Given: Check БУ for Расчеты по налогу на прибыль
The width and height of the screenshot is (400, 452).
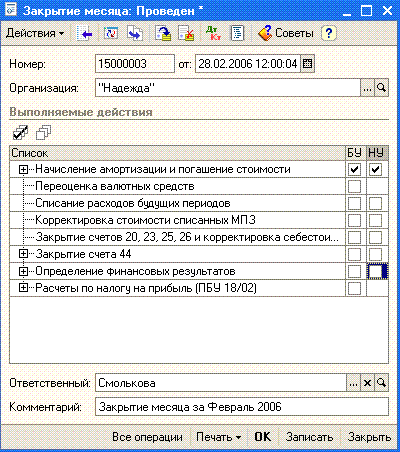Looking at the screenshot, I should pyautogui.click(x=354, y=288).
